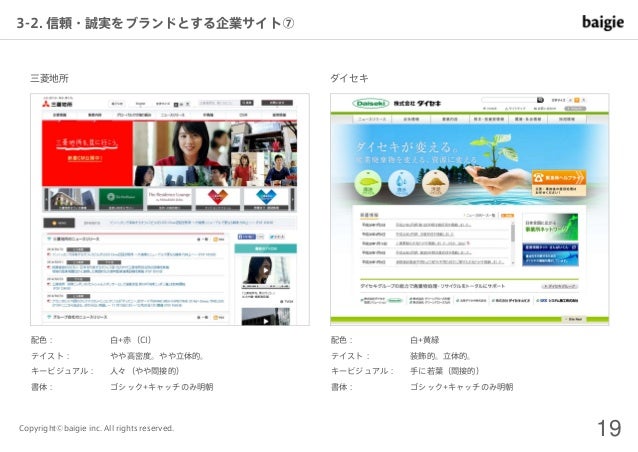Select the orange medium font-size button on Daiseki
The width and height of the screenshot is (638, 452).
tap(577, 100)
